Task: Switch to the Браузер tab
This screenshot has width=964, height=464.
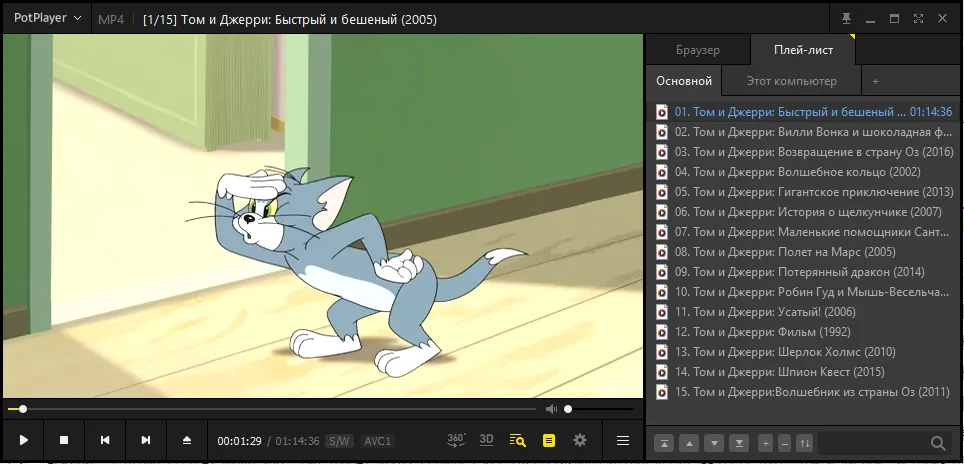Action: click(698, 50)
